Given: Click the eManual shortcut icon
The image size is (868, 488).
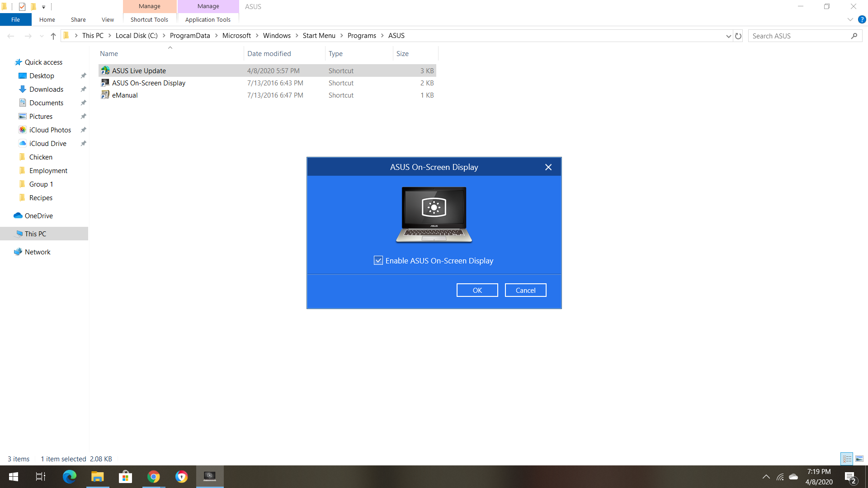Looking at the screenshot, I should coord(105,95).
